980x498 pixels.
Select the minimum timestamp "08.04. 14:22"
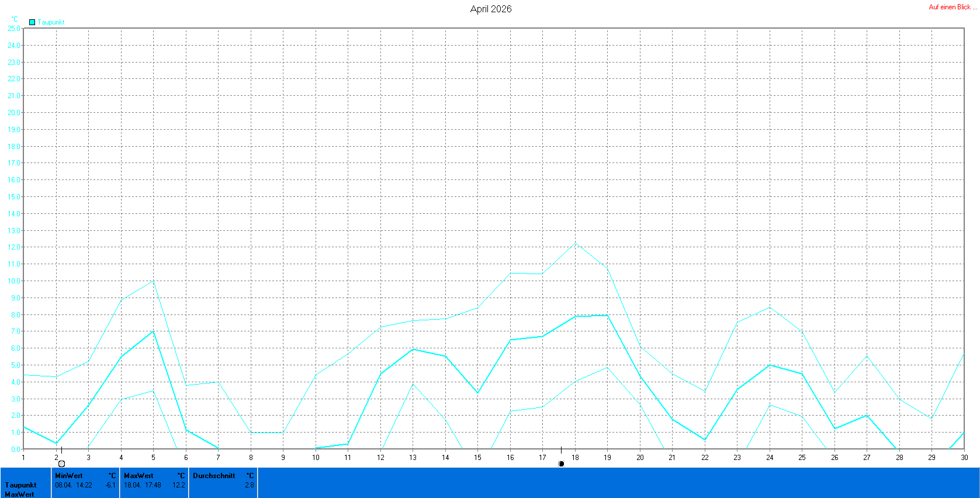tap(74, 485)
